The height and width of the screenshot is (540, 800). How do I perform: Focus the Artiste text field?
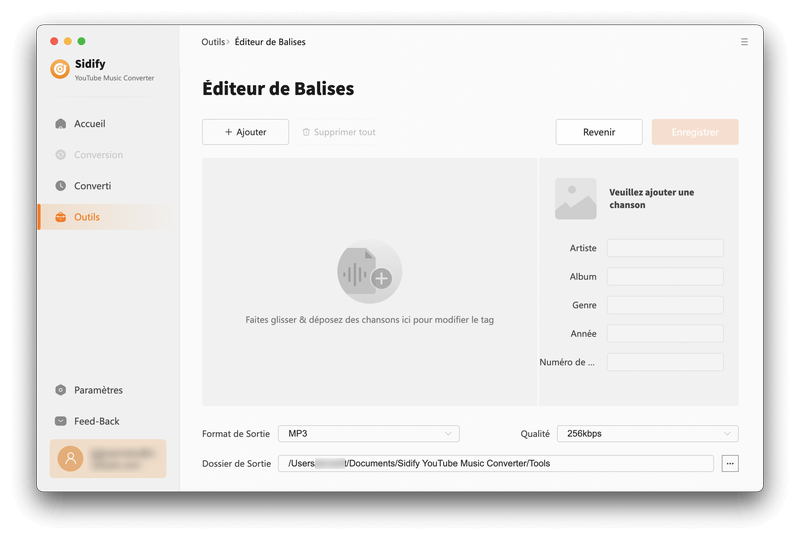point(664,248)
